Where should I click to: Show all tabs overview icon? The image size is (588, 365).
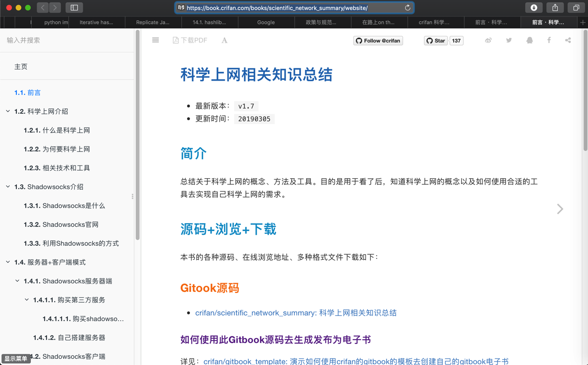576,8
